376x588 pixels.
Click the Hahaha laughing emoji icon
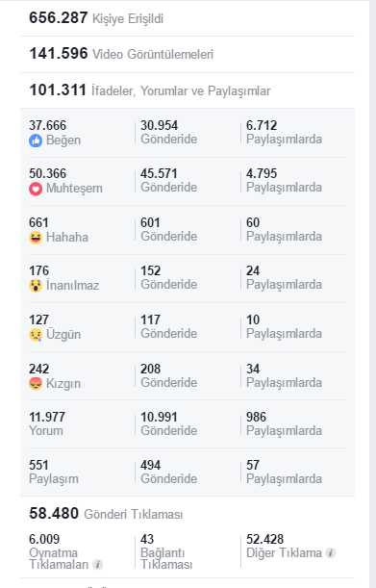[36, 238]
